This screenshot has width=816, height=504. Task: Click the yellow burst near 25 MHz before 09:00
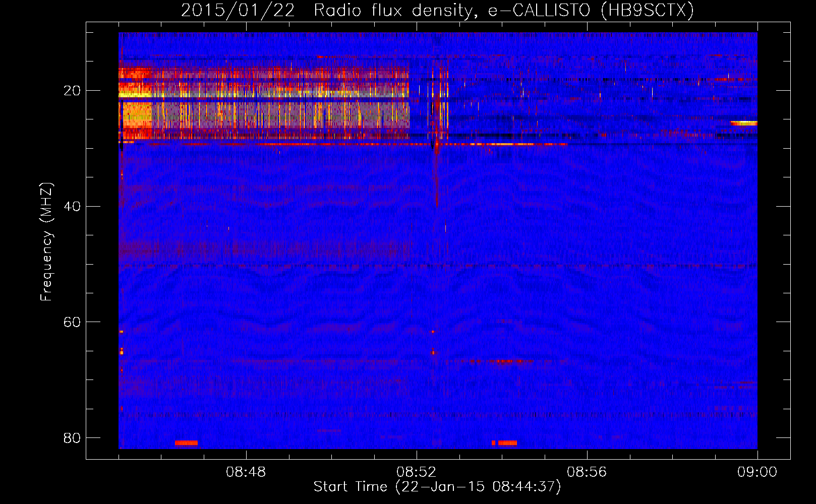pos(744,123)
